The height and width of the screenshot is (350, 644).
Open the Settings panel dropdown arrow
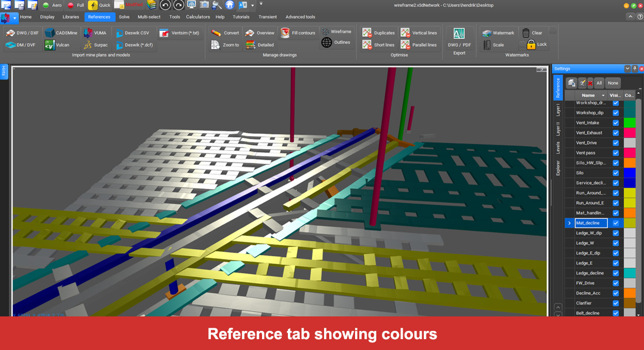(627, 69)
